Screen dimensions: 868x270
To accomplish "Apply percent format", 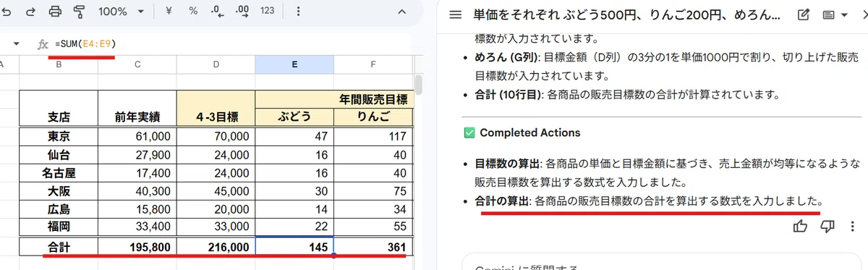I will [x=193, y=12].
